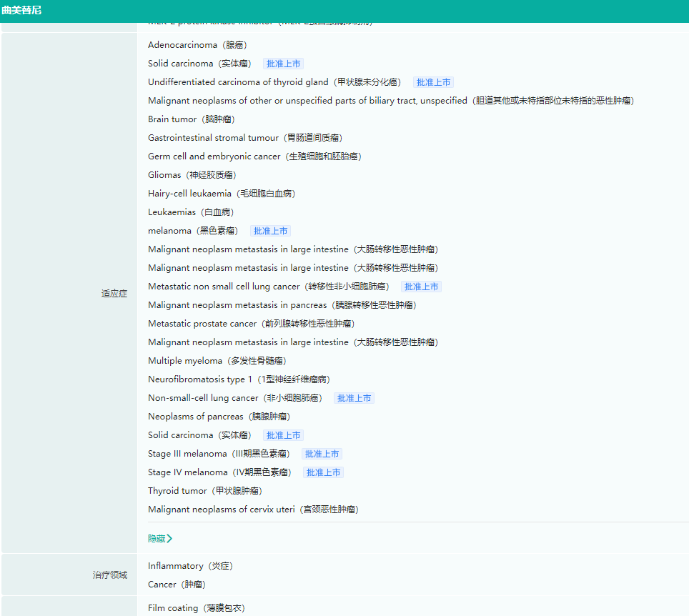Click 批准上市 tag beside Non-small-cell lung cancer
Image resolution: width=689 pixels, height=616 pixels.
click(354, 398)
